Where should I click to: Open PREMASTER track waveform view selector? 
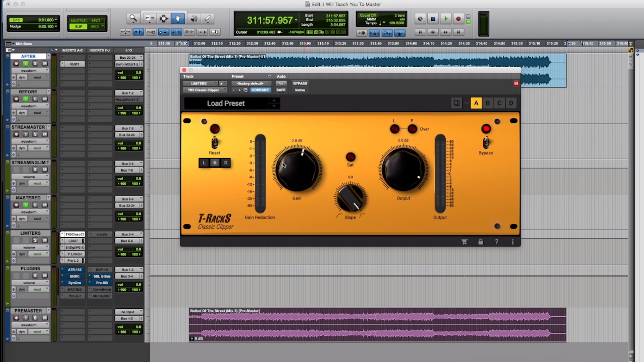pyautogui.click(x=30, y=325)
